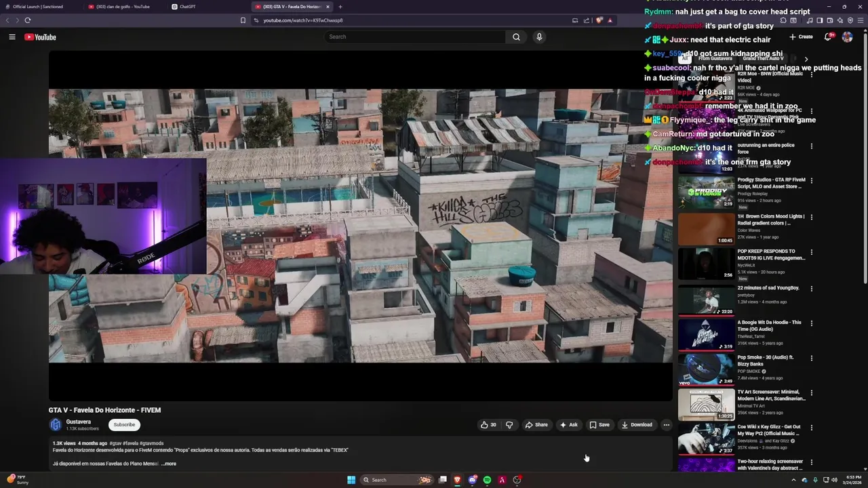
Task: Start voice search with the microphone icon
Action: coord(539,37)
